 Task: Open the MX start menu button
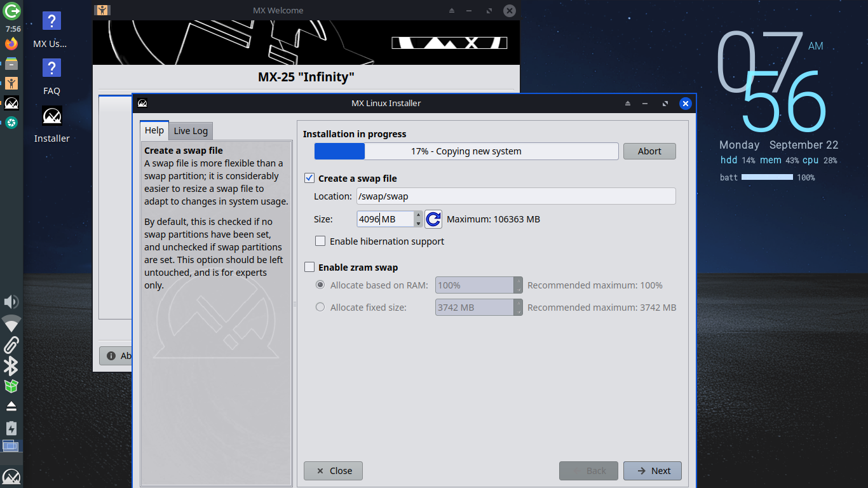(x=11, y=477)
